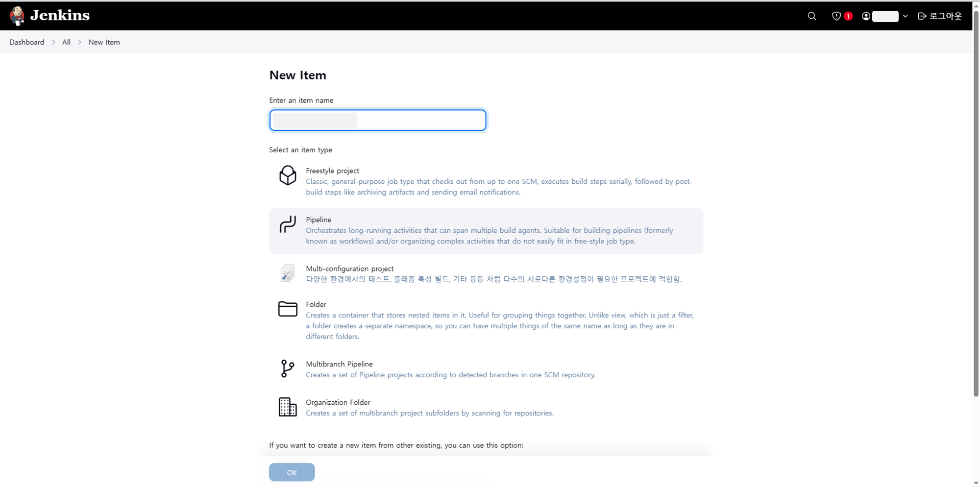Select the Organization Folder building icon

click(288, 407)
